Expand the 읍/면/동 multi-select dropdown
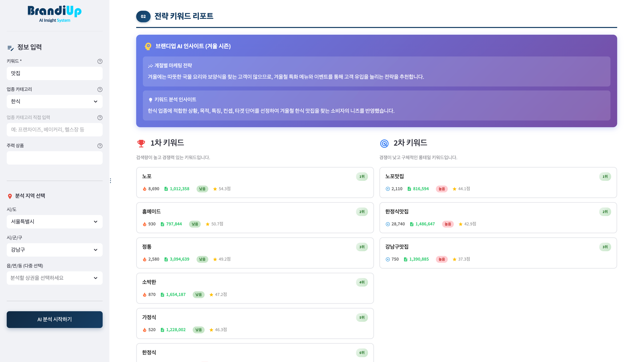The width and height of the screenshot is (644, 362). pyautogui.click(x=55, y=278)
